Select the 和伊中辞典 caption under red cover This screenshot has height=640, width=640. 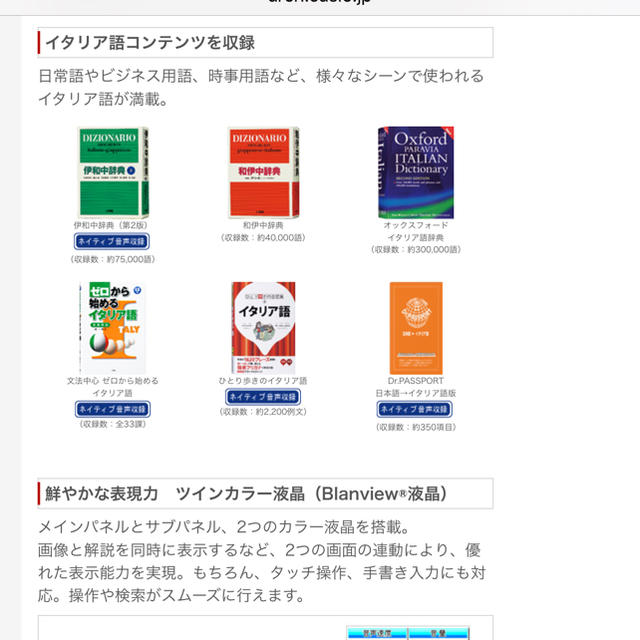tap(263, 225)
